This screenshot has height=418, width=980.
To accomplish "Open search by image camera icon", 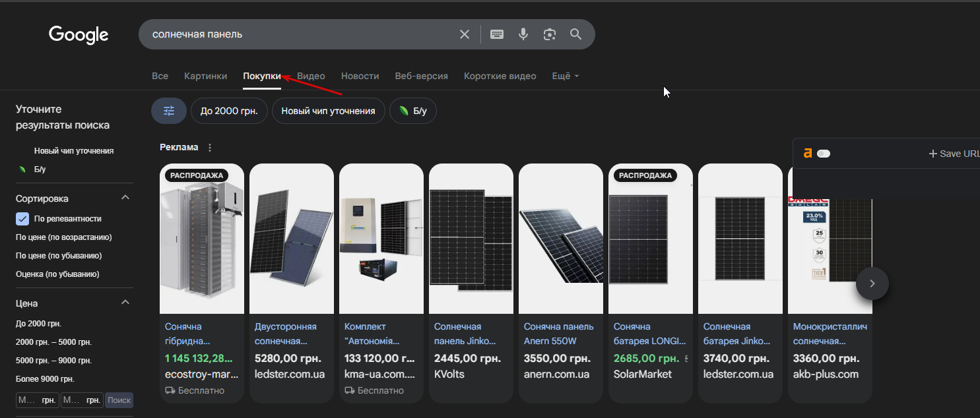I will pyautogui.click(x=550, y=34).
